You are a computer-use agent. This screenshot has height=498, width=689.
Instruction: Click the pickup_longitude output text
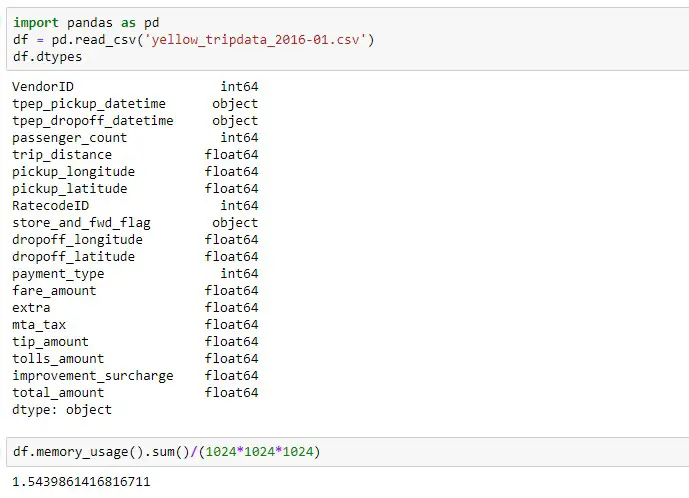[73, 172]
